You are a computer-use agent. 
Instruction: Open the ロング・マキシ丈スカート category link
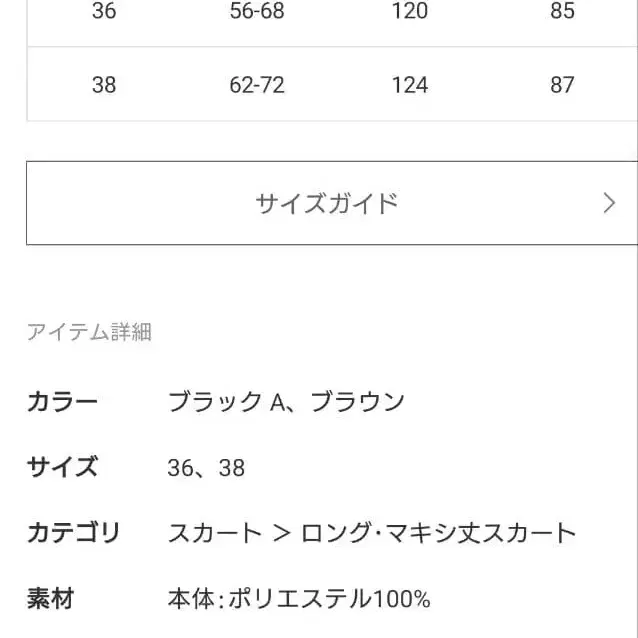(439, 533)
